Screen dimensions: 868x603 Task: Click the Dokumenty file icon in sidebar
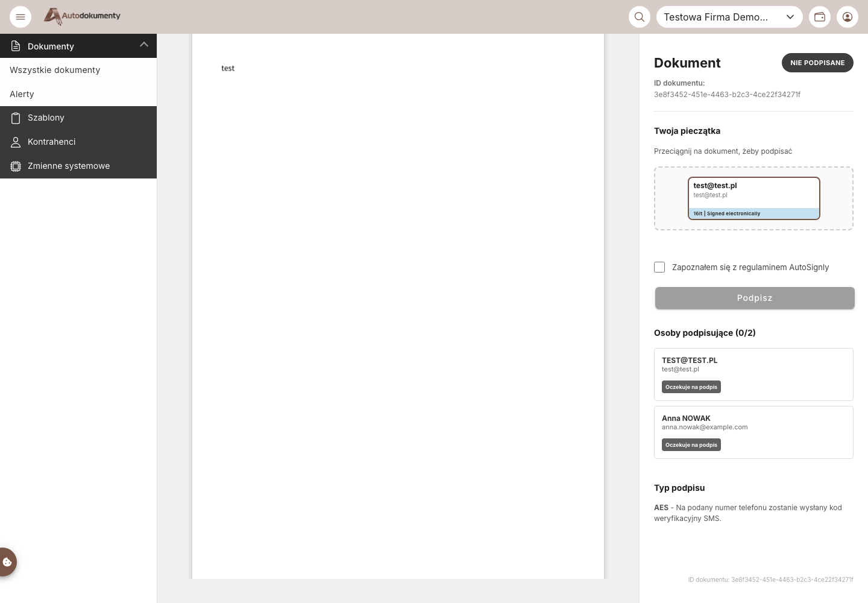tap(16, 46)
